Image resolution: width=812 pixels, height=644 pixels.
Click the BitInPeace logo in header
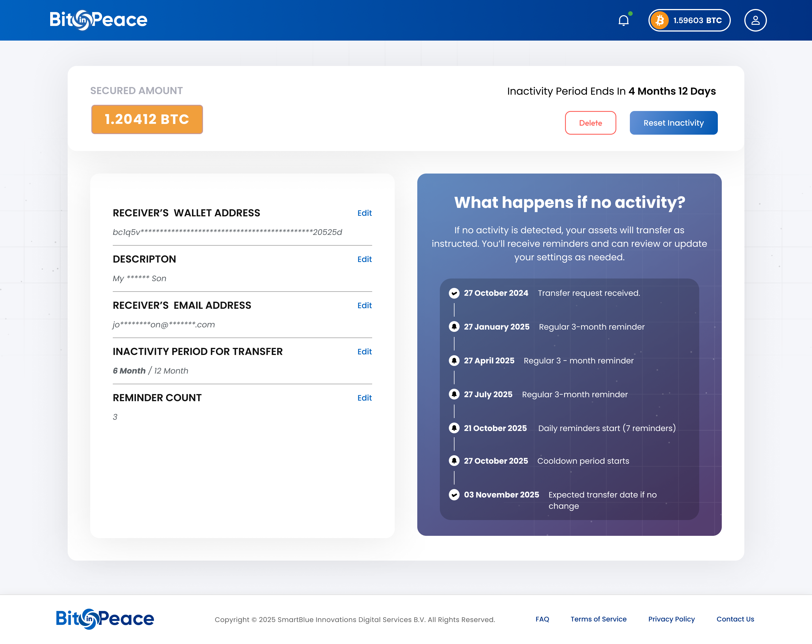[x=98, y=20]
